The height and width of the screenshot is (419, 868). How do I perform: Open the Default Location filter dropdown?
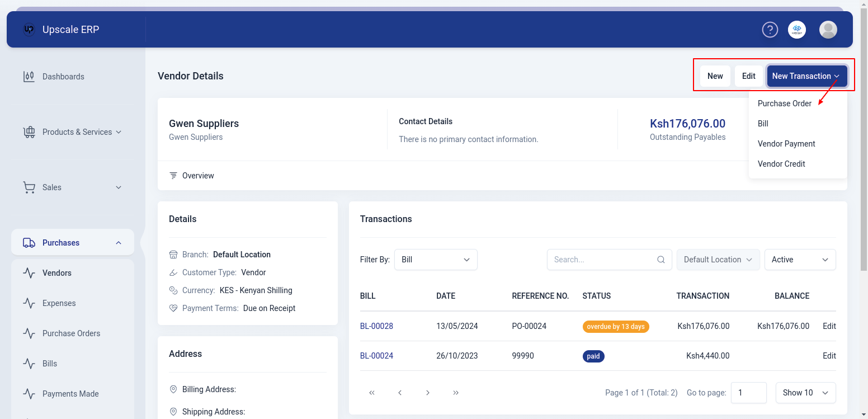point(718,260)
